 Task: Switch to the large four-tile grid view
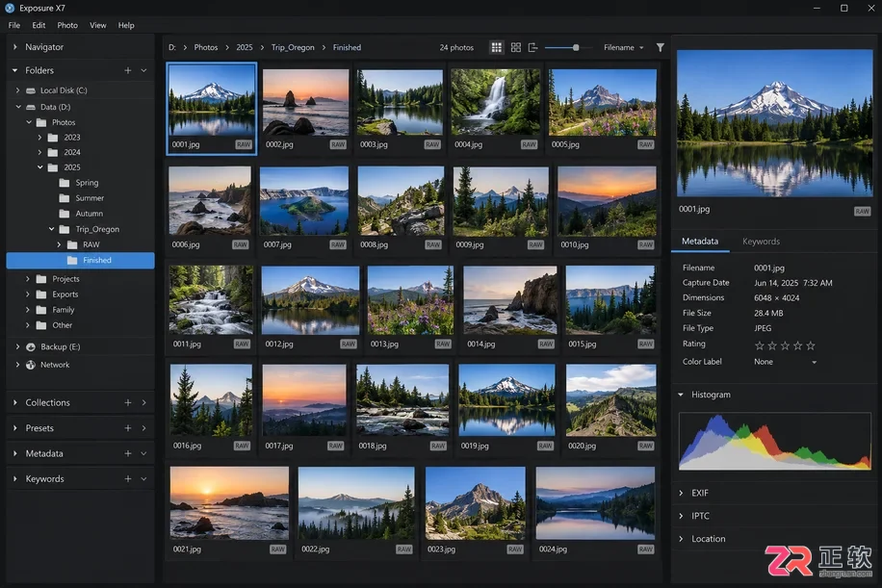click(x=516, y=48)
